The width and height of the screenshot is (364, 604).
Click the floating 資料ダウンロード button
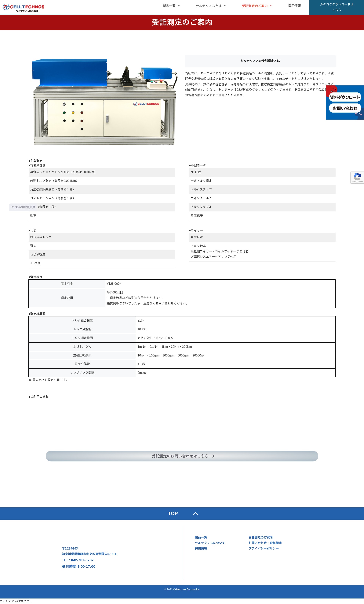345,97
